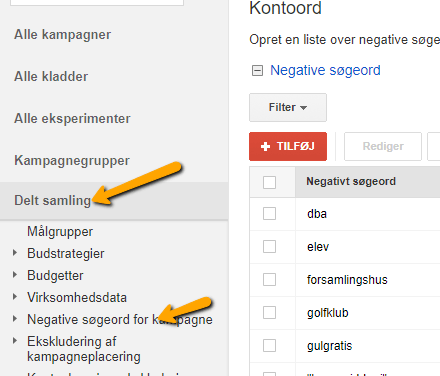440x376 pixels.
Task: Open Alle kampagner in sidebar
Action: click(x=62, y=35)
